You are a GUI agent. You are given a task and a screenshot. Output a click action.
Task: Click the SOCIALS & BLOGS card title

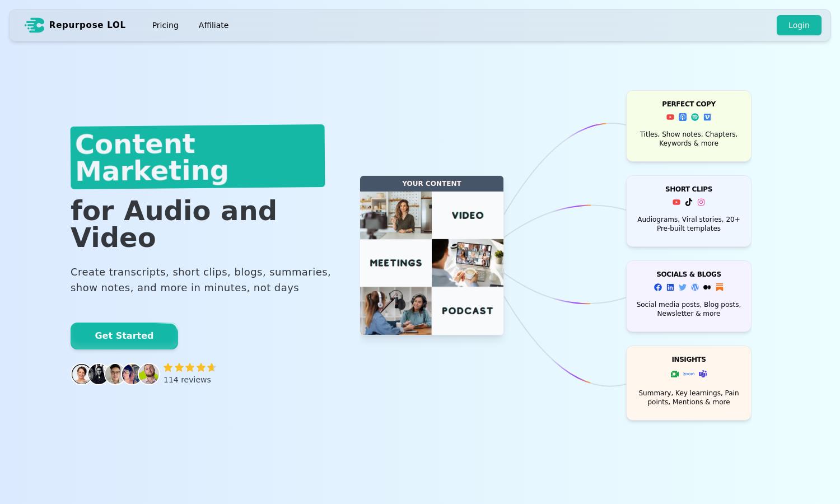pos(689,274)
